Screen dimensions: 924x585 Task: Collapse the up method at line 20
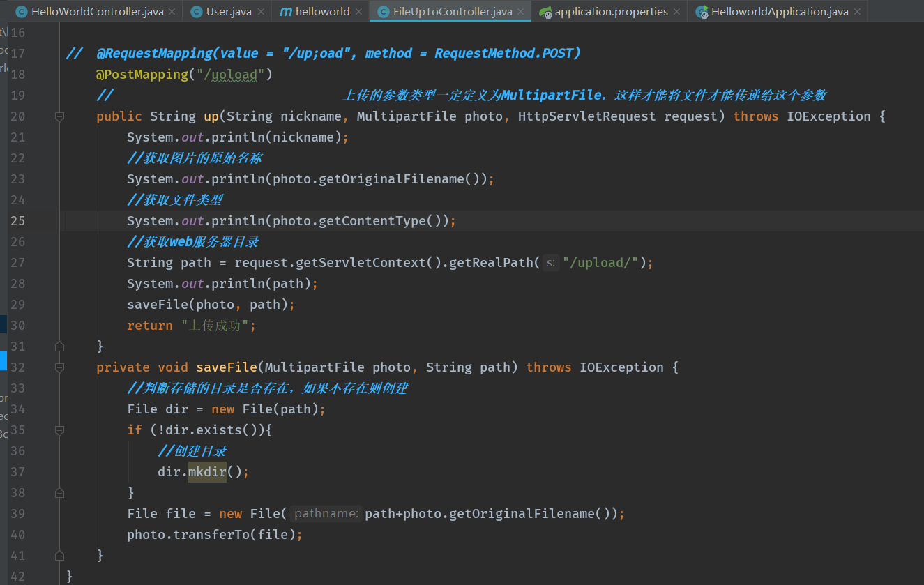coord(59,116)
